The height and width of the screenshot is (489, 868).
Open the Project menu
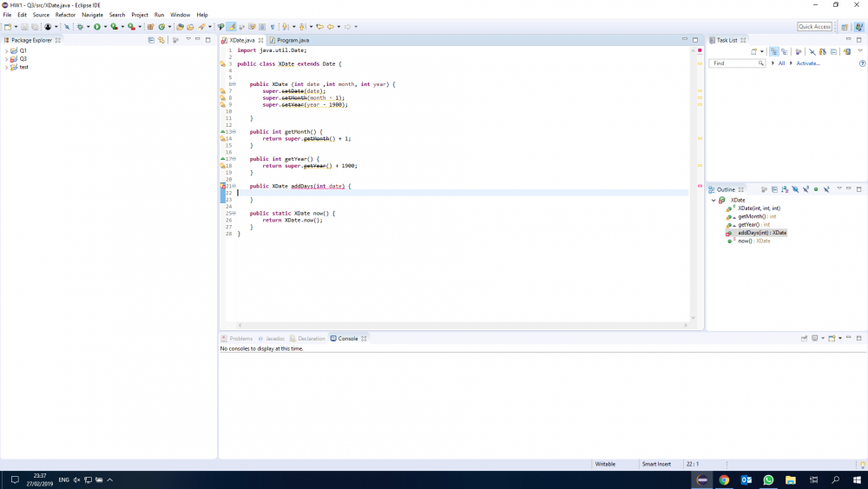point(140,15)
